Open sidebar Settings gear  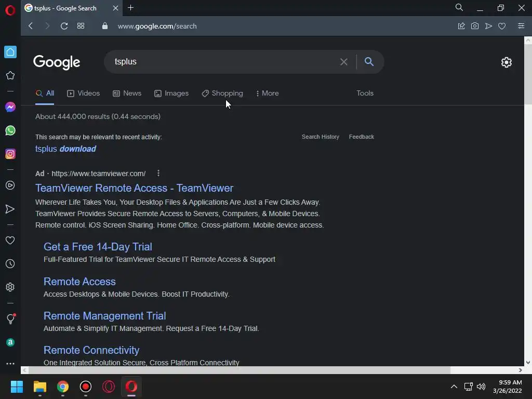tap(10, 287)
